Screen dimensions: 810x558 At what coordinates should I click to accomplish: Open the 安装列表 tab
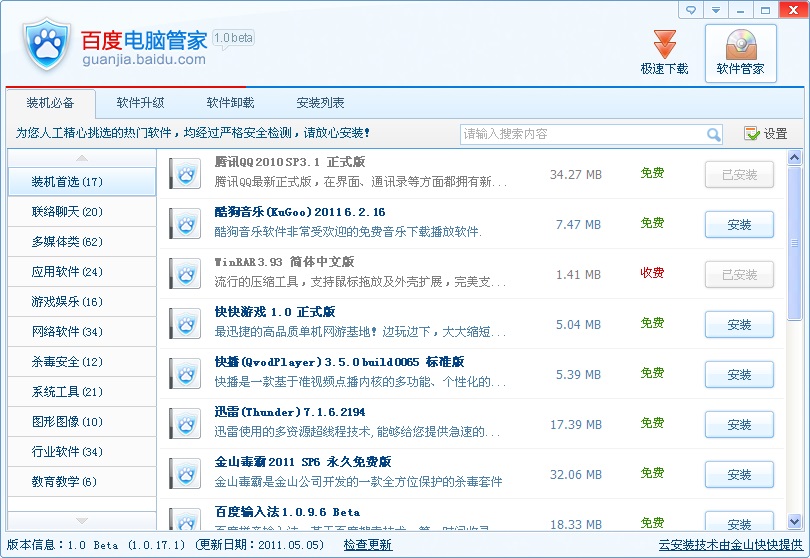320,103
